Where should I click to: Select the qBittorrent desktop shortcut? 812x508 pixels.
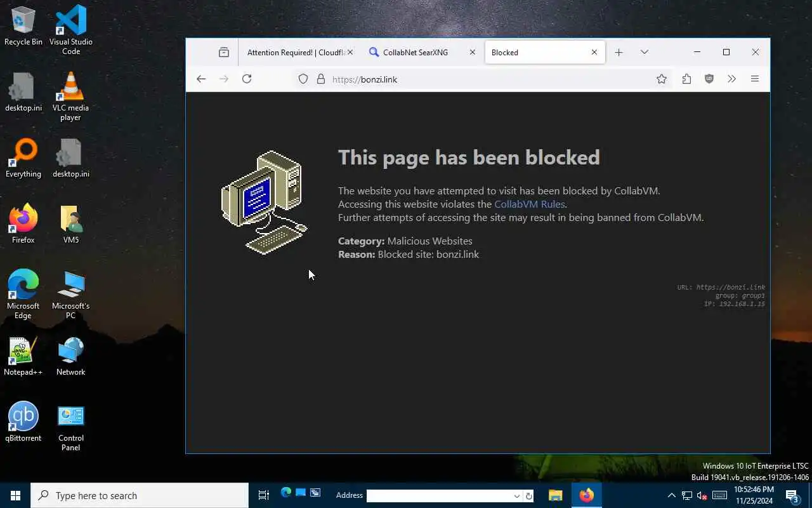pos(23,422)
